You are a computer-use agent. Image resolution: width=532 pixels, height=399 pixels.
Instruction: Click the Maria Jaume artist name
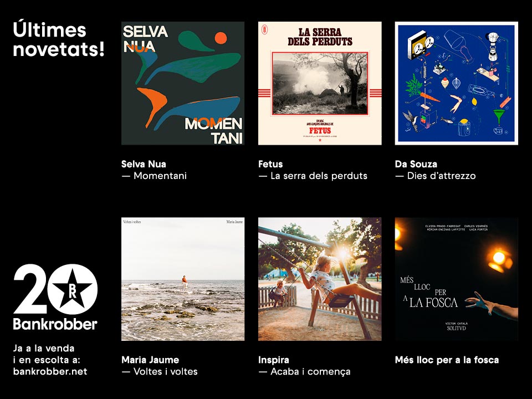150,360
